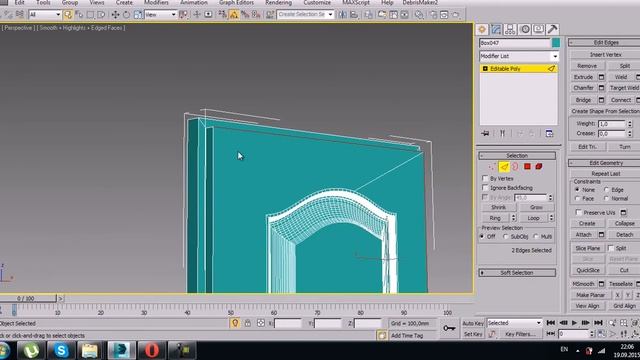This screenshot has width=640, height=360.
Task: Collapse the Edit Geometry rollout
Action: 605,163
